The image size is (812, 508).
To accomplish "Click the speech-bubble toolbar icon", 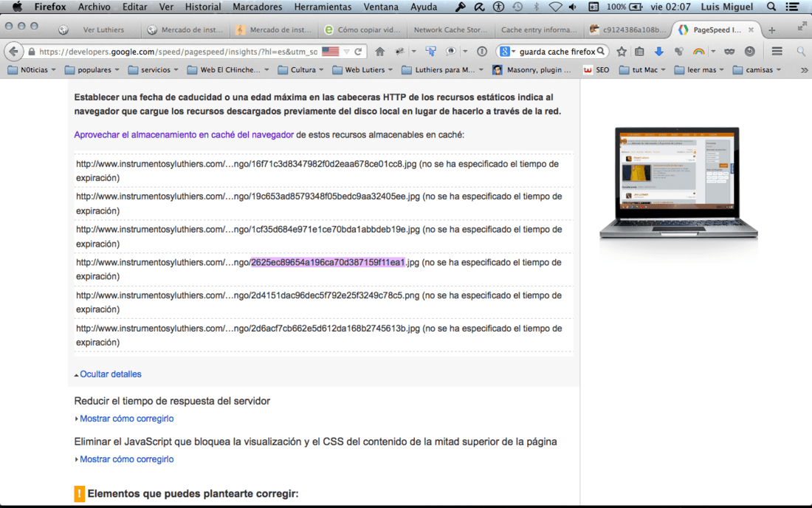I will (450, 51).
